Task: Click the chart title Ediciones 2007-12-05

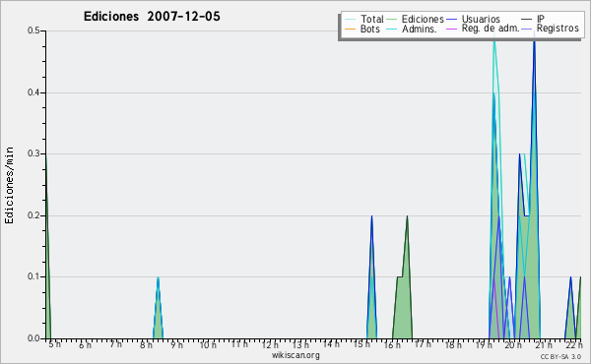Action: click(x=152, y=17)
